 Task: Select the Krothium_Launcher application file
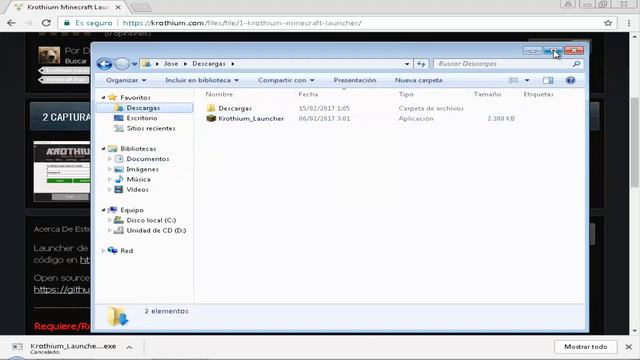pos(251,118)
